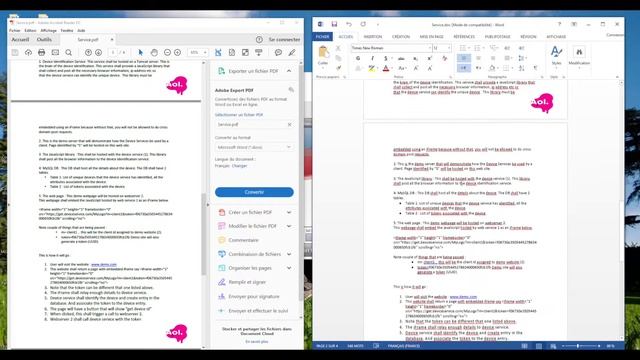Click the yellow text highlight color in Word
This screenshot has height=360, width=640.
[371, 68]
